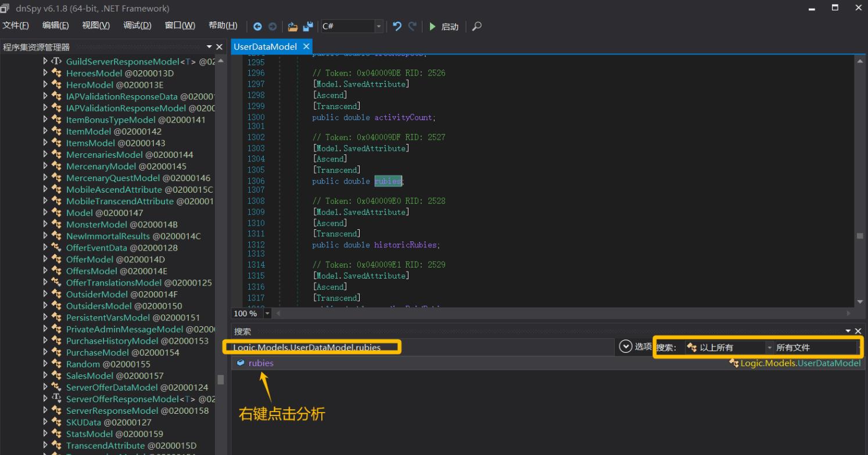868x455 pixels.
Task: Close the UserDataModel tab
Action: click(x=307, y=46)
